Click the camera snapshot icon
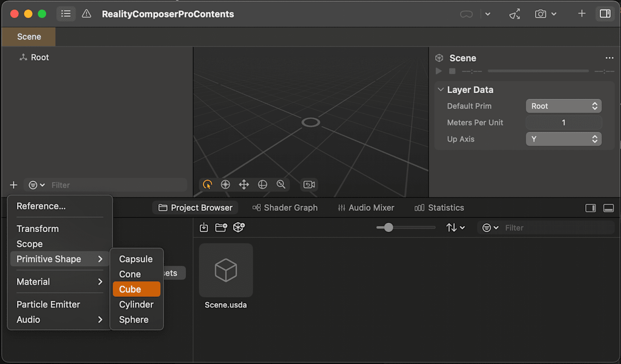Image resolution: width=621 pixels, height=364 pixels. [x=541, y=14]
